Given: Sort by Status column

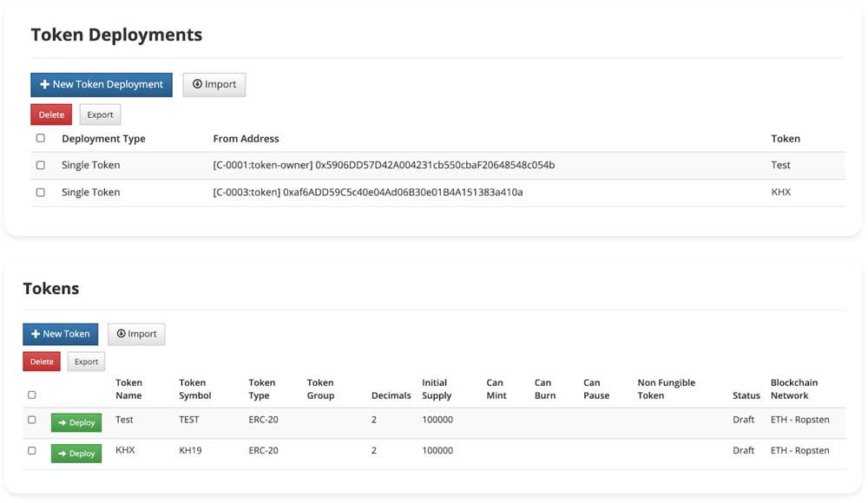Looking at the screenshot, I should (746, 395).
